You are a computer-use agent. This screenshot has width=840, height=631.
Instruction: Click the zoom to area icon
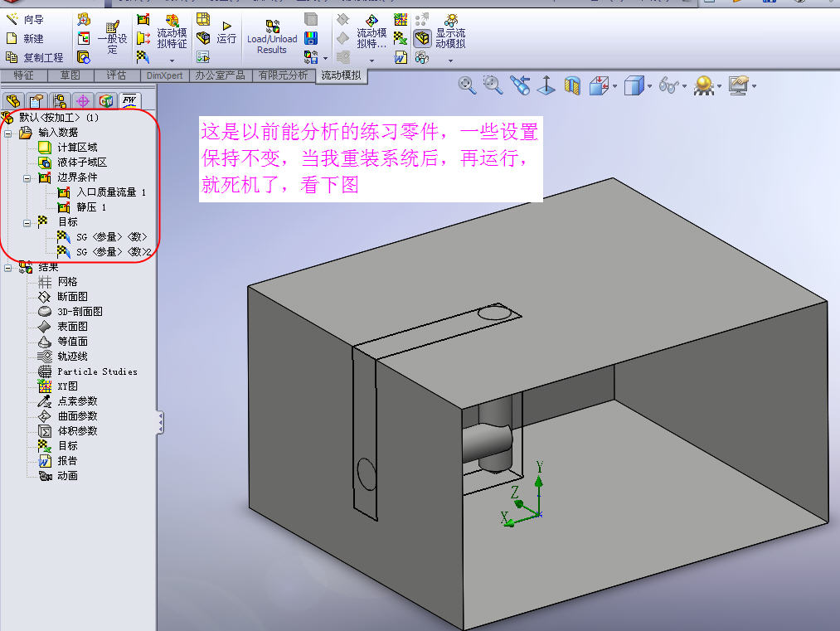point(493,85)
